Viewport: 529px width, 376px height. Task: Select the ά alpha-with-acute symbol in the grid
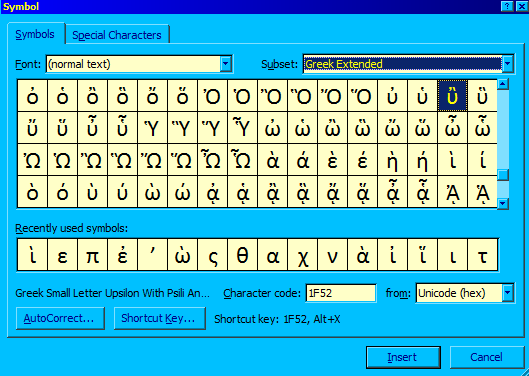click(303, 160)
